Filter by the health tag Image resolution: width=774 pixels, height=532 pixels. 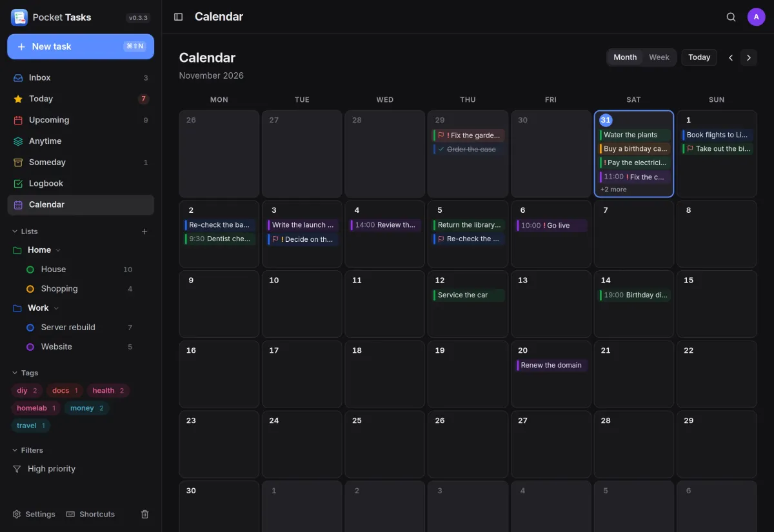(108, 391)
